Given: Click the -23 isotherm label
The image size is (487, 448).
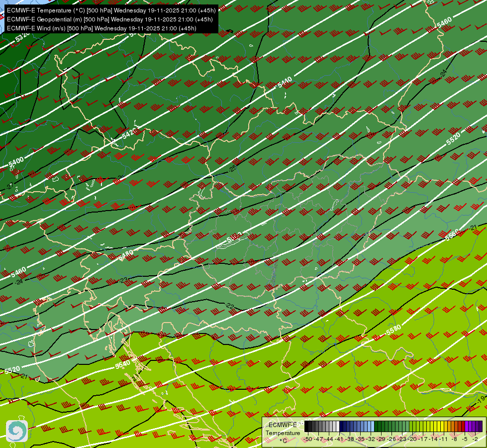Looking at the screenshot, I should click(x=124, y=280).
